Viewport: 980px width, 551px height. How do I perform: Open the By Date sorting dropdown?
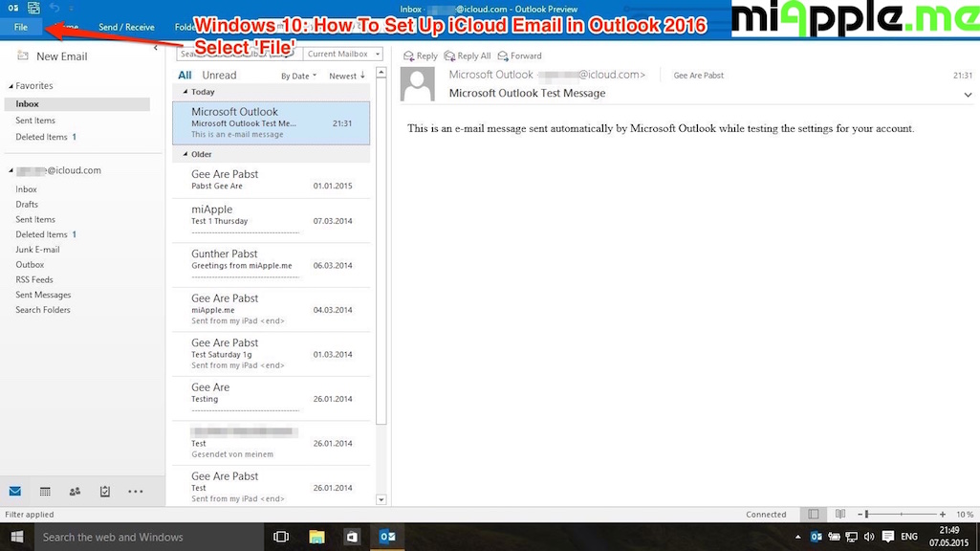298,75
